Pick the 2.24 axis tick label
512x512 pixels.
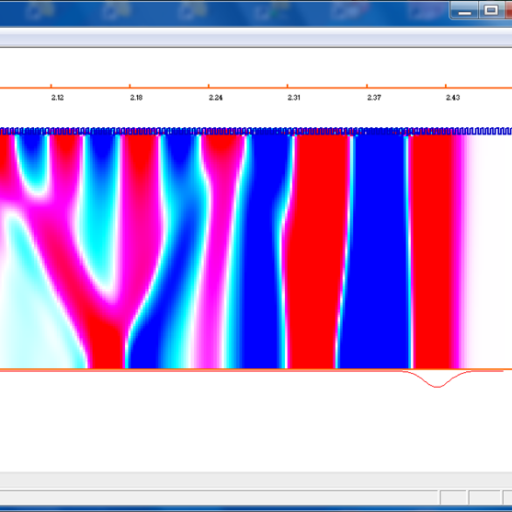216,98
